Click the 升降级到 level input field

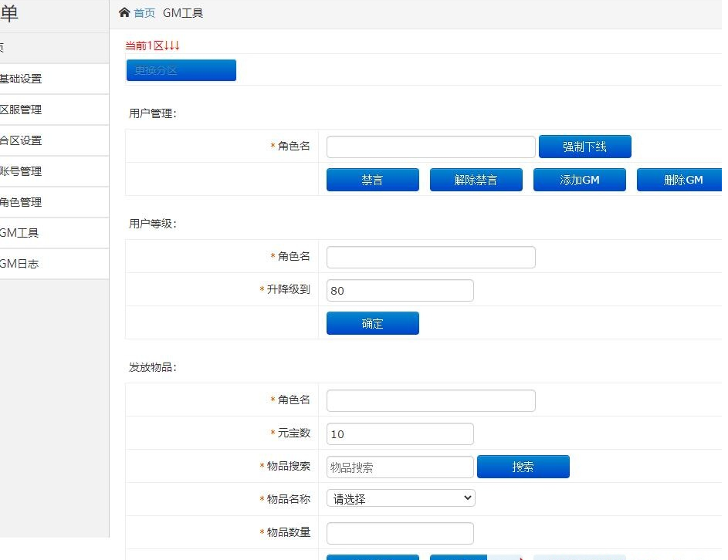[x=400, y=291]
